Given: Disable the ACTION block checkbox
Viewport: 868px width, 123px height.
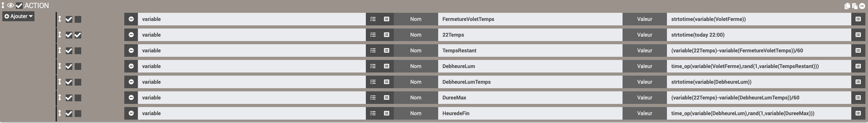Looking at the screenshot, I should [x=19, y=5].
